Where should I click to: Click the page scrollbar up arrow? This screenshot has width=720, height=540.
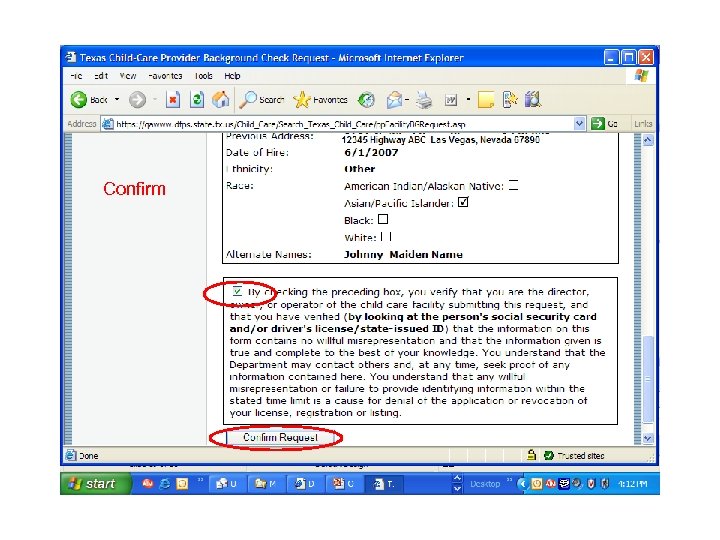(x=648, y=140)
